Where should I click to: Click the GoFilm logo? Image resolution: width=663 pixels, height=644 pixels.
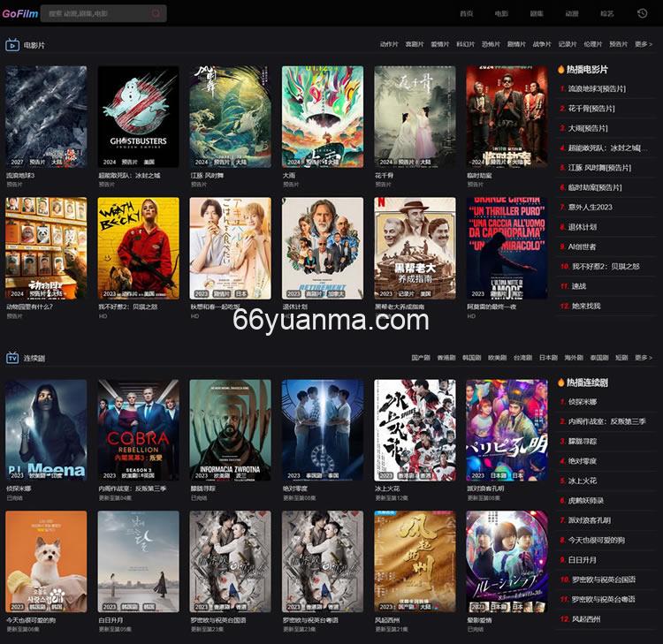pyautogui.click(x=19, y=13)
